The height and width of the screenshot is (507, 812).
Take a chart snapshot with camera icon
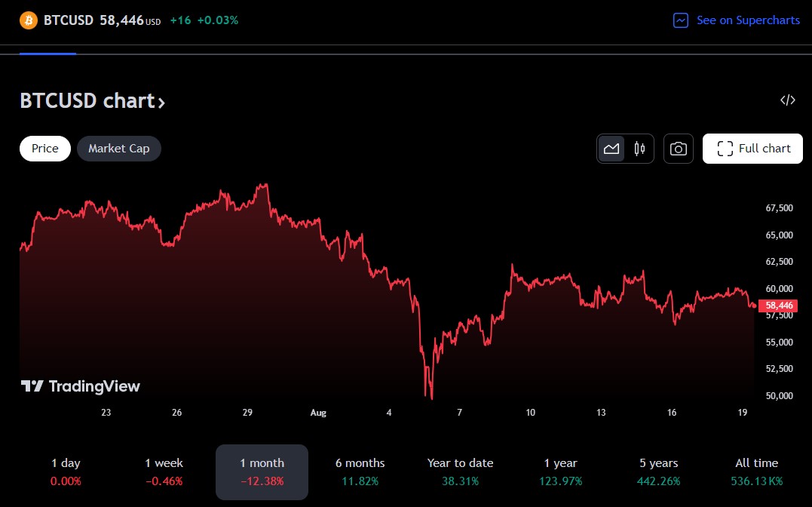[x=679, y=149]
